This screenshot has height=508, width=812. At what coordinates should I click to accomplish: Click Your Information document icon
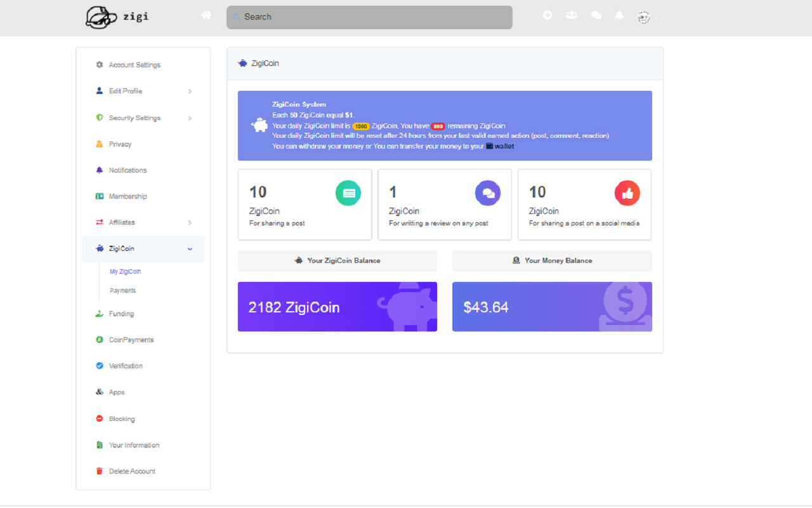[x=99, y=445]
